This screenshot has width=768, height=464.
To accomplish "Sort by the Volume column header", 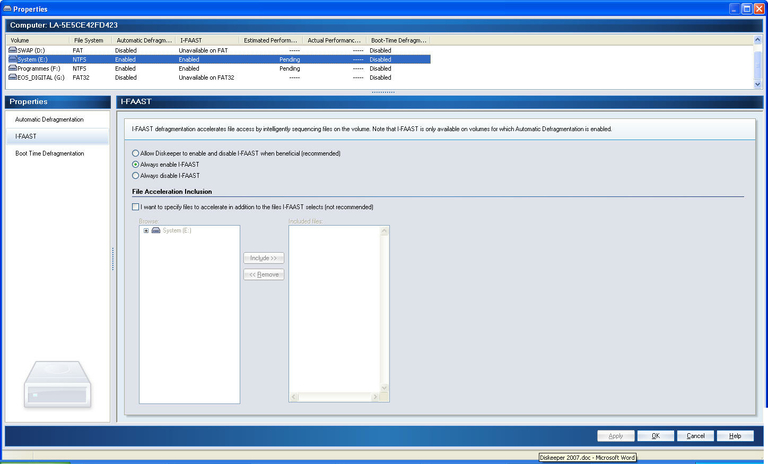I will click(38, 40).
